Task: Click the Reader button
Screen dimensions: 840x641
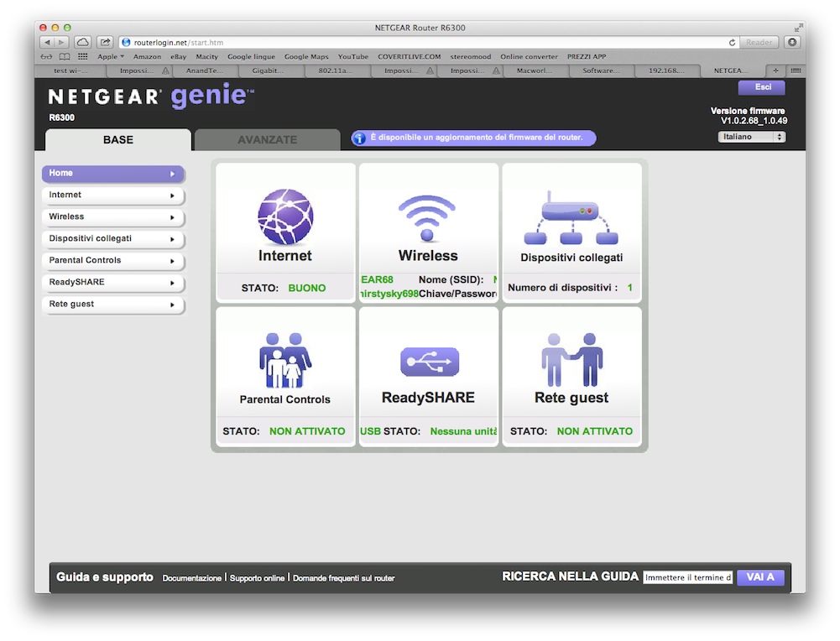Action: click(x=759, y=42)
